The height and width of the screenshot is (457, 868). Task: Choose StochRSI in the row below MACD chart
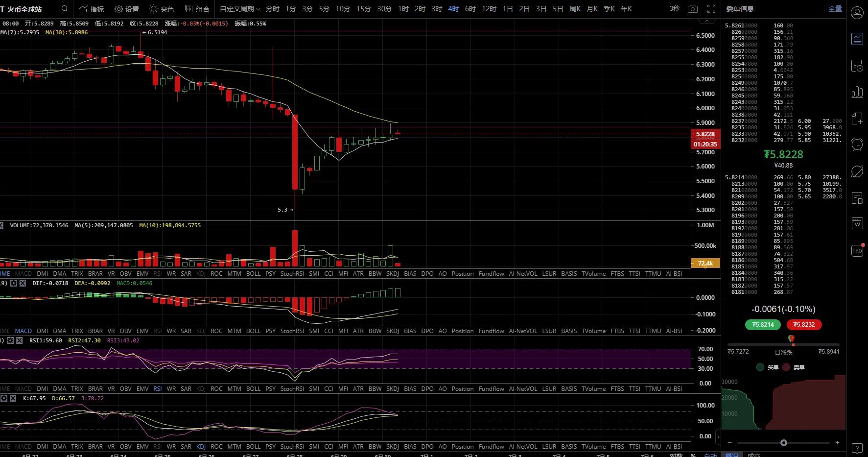[x=292, y=331]
